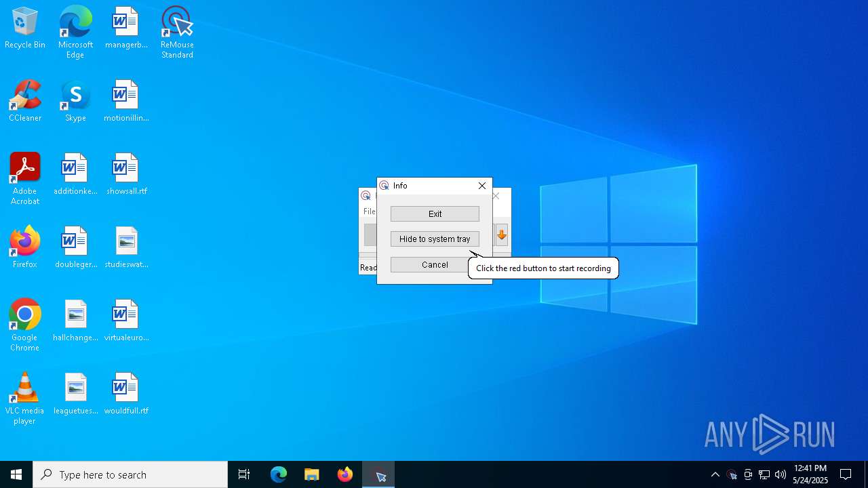The width and height of the screenshot is (868, 488).
Task: Open Firefox from the taskbar
Action: [345, 474]
